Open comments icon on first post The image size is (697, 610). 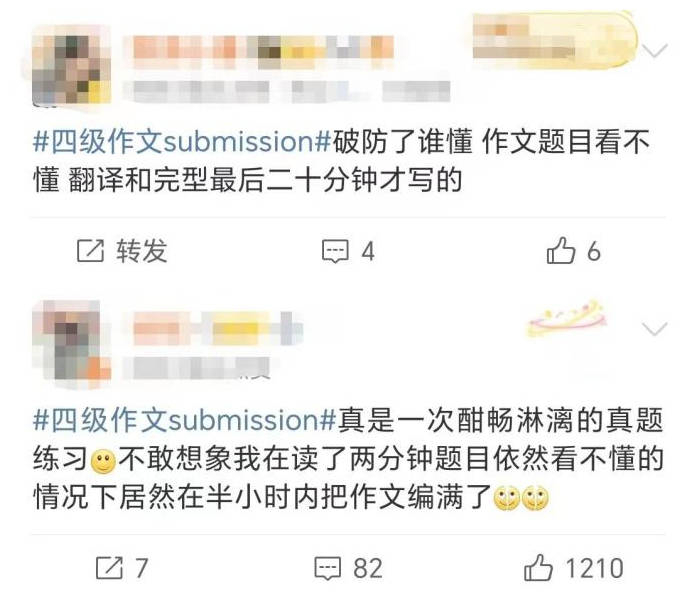click(335, 252)
